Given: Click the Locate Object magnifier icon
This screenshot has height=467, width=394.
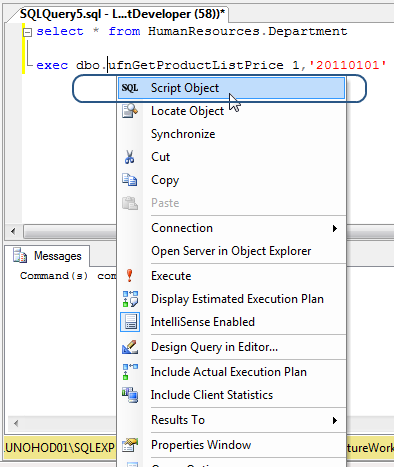Looking at the screenshot, I should (x=130, y=111).
